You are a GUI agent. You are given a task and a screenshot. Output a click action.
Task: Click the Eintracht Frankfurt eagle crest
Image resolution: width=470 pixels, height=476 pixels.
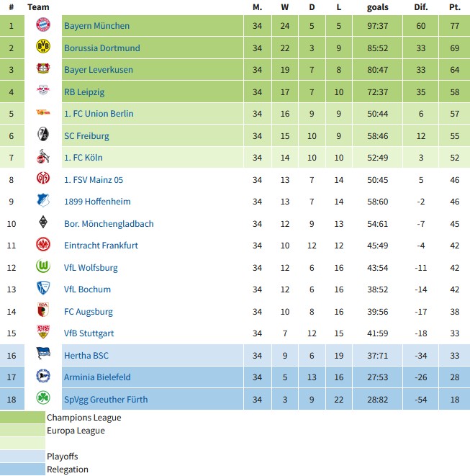point(43,246)
